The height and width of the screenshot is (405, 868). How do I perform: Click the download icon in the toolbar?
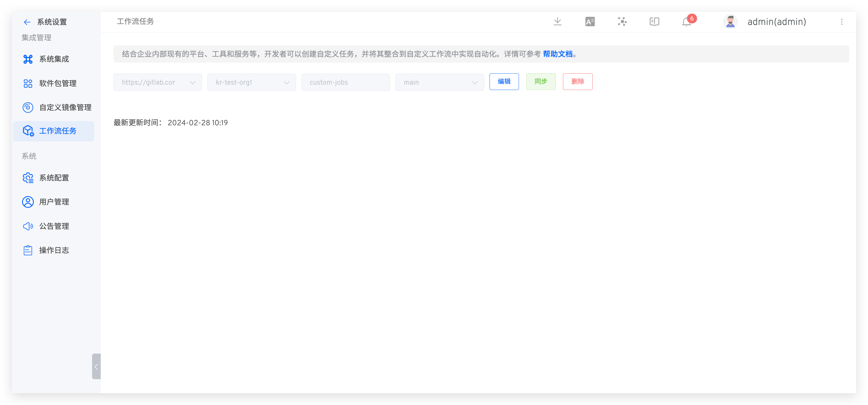557,21
